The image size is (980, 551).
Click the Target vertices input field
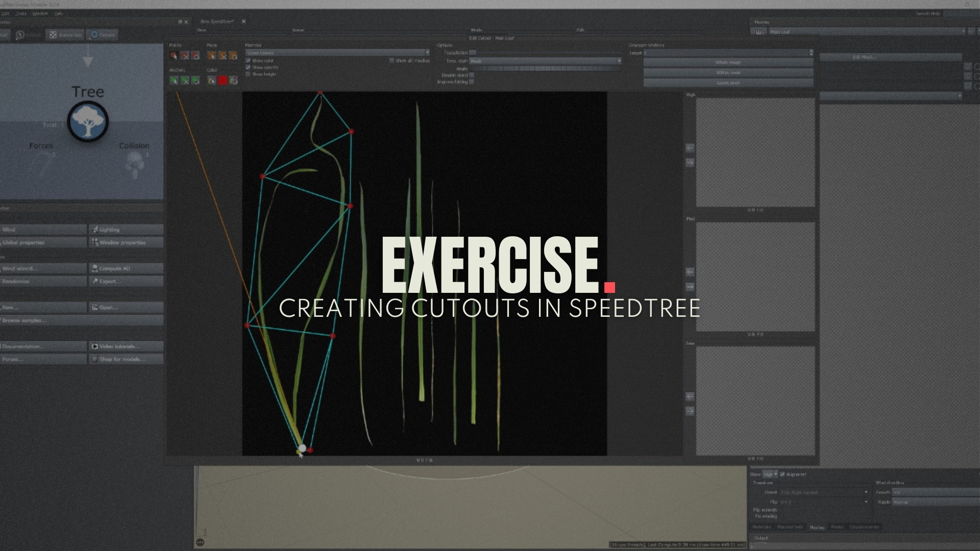pos(726,53)
